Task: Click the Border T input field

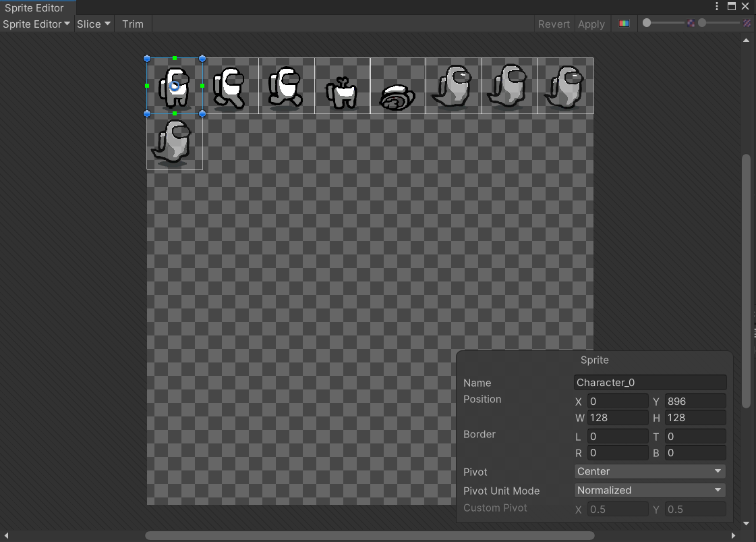Action: click(x=695, y=437)
